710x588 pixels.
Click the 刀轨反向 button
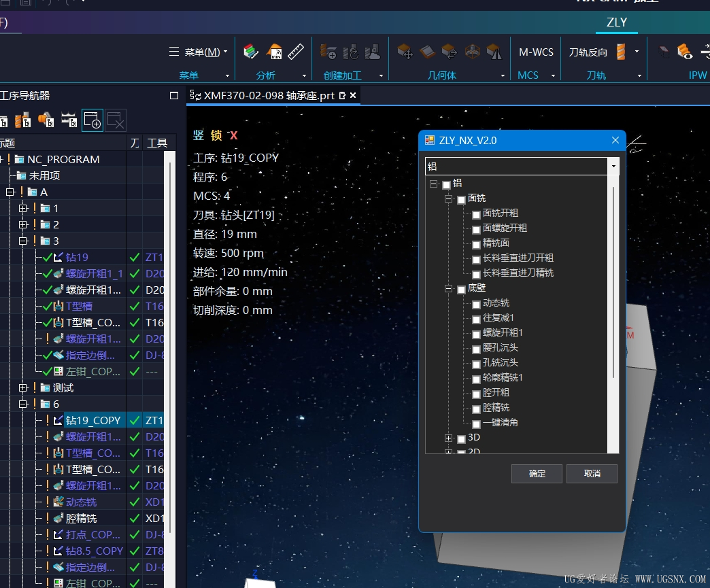point(588,52)
